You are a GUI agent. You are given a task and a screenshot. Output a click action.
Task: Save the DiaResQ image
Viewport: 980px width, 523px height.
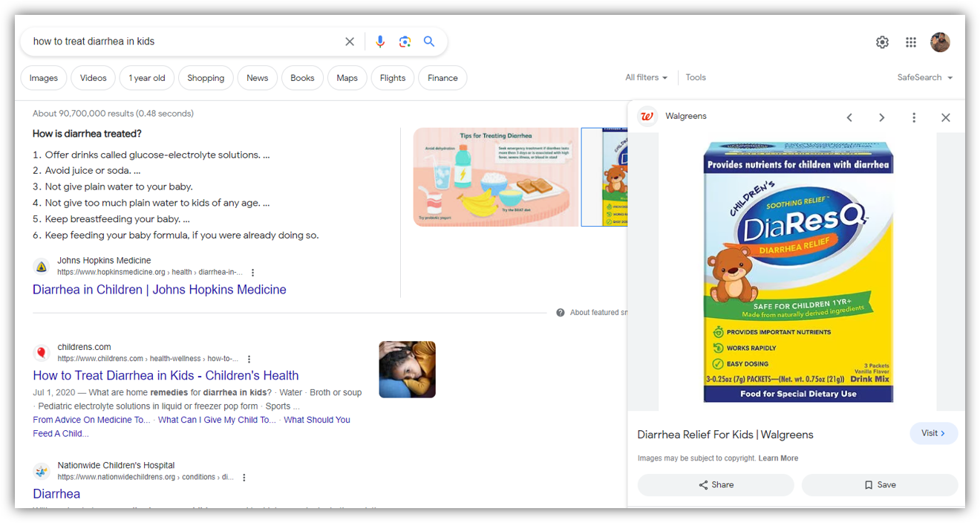click(x=879, y=485)
